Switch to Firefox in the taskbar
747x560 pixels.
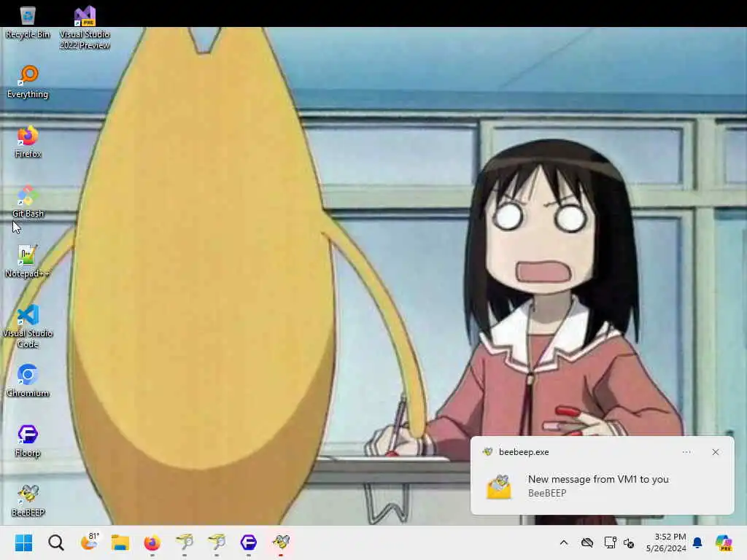tap(152, 542)
